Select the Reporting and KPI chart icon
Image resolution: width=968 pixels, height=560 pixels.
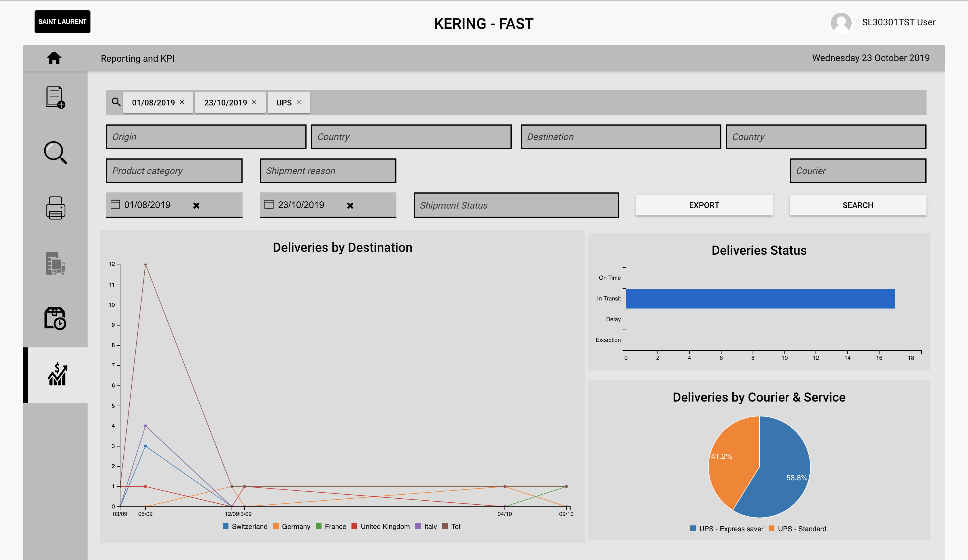(57, 374)
